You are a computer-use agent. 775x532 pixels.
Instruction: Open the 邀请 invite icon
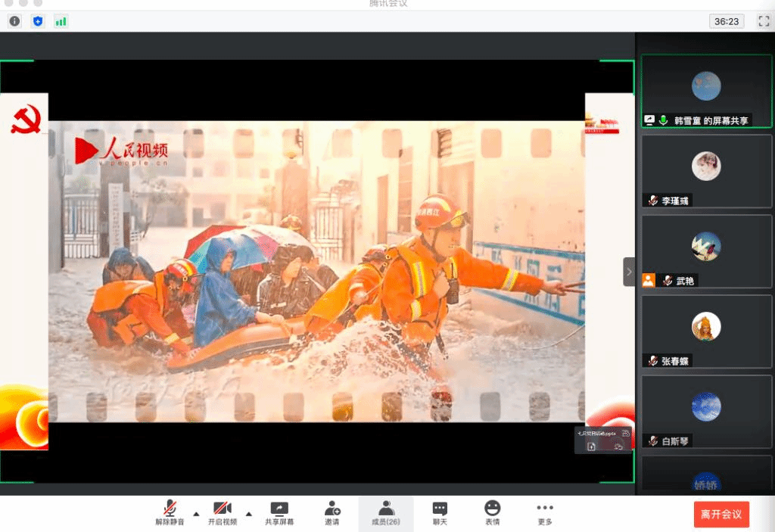tap(332, 513)
